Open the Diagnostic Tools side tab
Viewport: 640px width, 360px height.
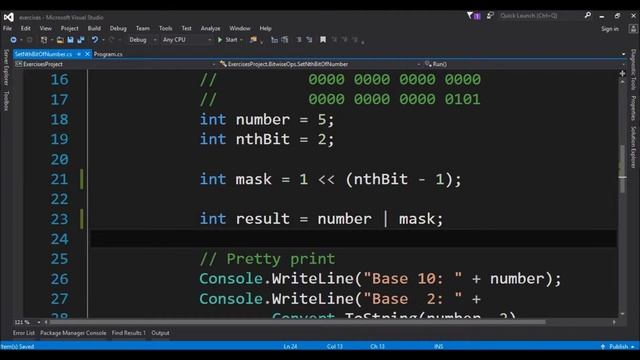click(633, 70)
